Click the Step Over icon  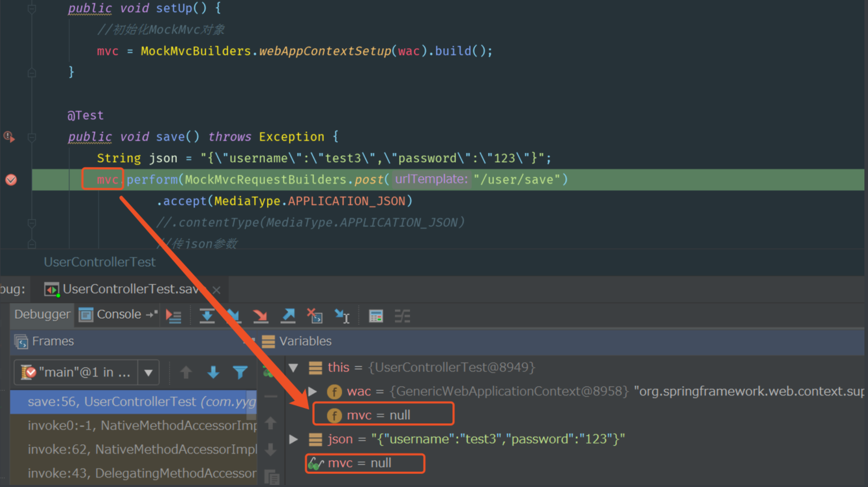[207, 316]
